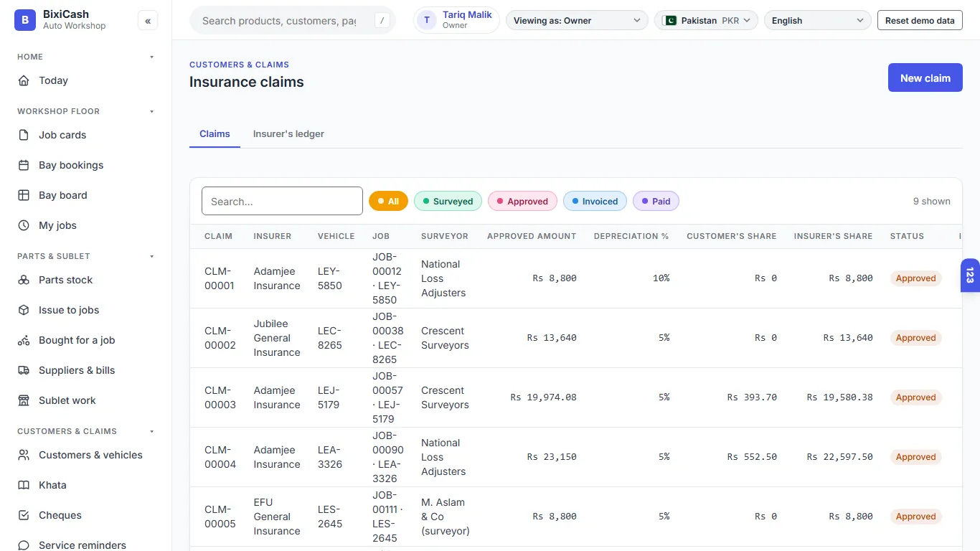Click the Bought for a job icon
The height and width of the screenshot is (551, 980).
click(24, 340)
